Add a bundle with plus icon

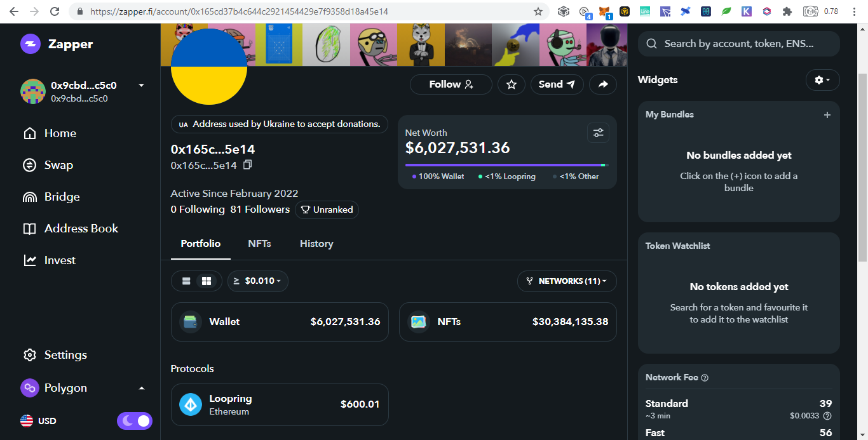tap(827, 115)
